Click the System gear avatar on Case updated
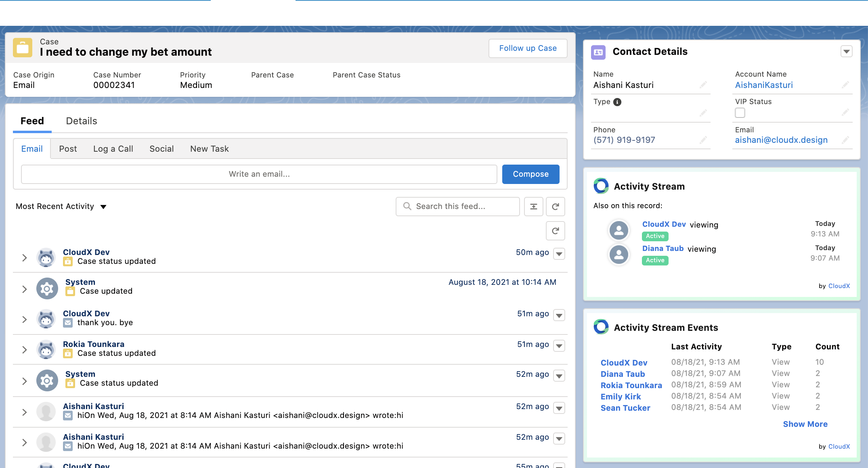Image resolution: width=868 pixels, height=468 pixels. click(46, 288)
